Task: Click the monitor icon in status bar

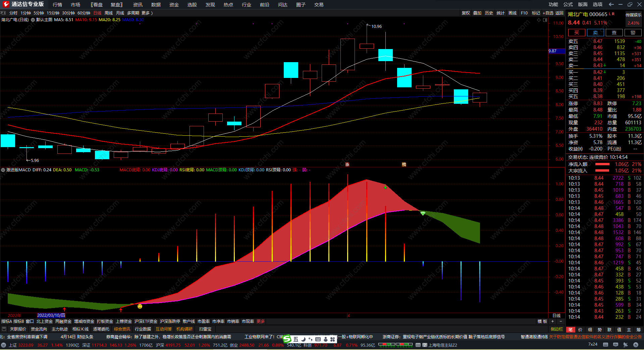Action: (x=615, y=345)
